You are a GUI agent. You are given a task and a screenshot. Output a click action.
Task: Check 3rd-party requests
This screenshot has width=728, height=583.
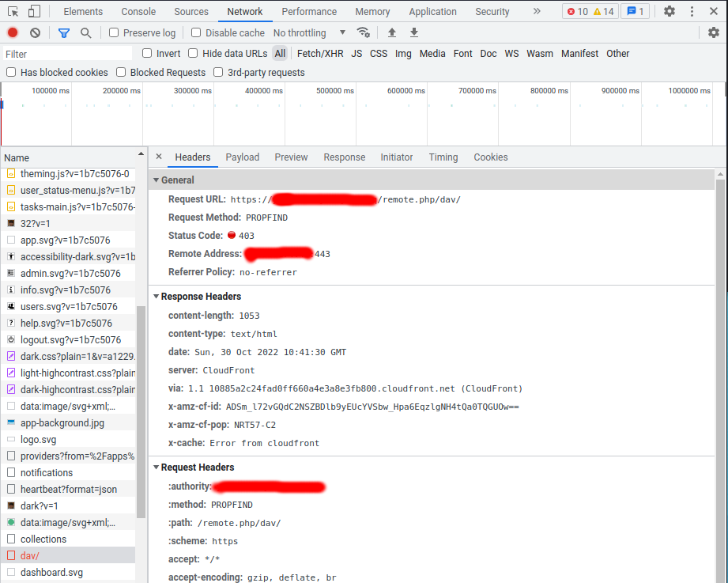218,72
